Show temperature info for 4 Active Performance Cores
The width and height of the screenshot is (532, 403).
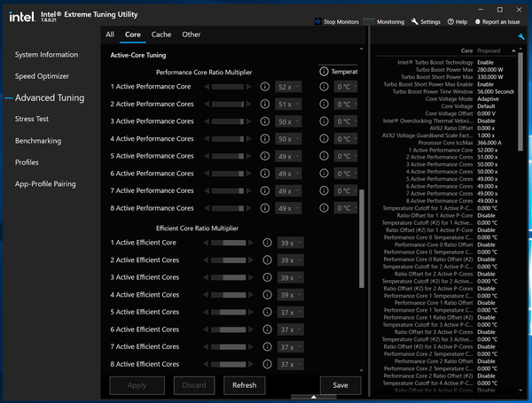click(x=324, y=139)
